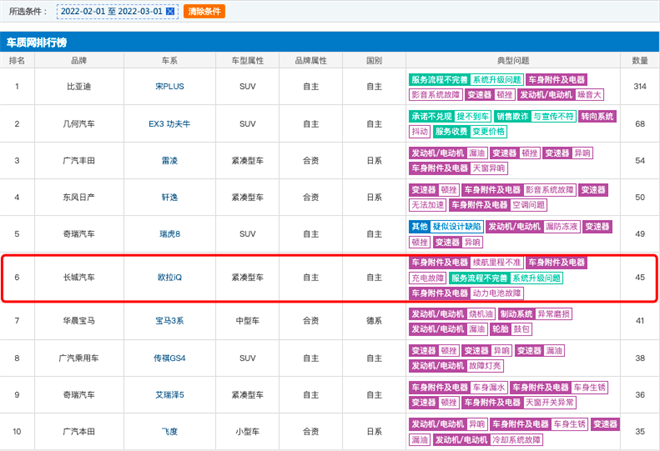
Task: Click the 车系 column header
Action: [170, 61]
